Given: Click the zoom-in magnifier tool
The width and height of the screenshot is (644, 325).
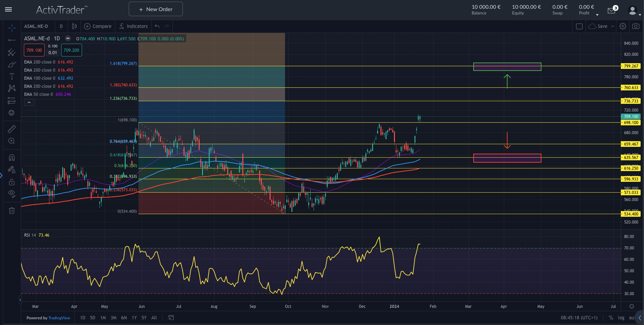Looking at the screenshot, I should [x=11, y=141].
